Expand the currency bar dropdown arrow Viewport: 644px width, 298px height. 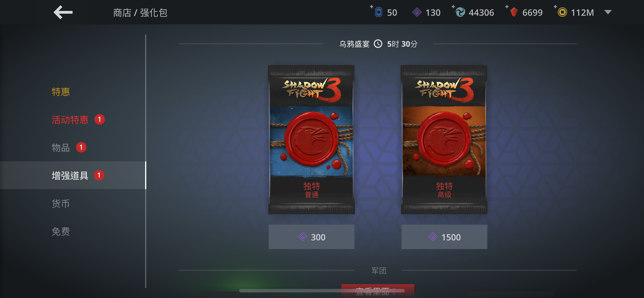(x=608, y=12)
